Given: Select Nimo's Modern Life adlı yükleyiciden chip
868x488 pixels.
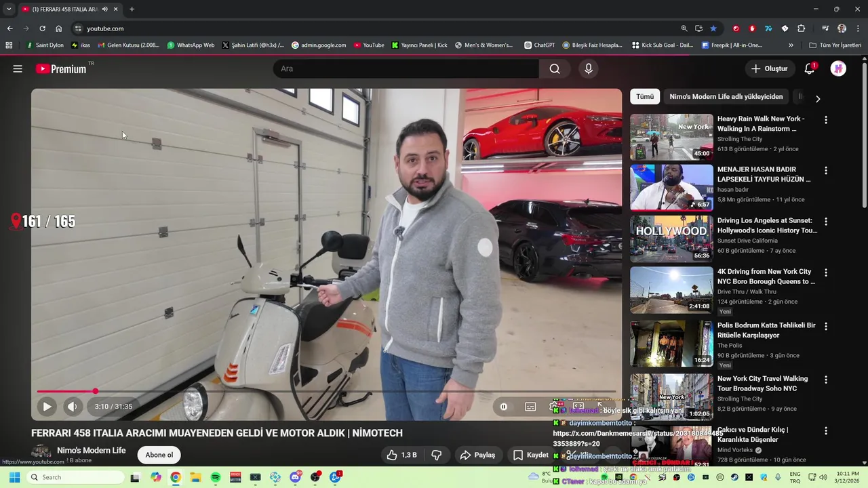Looking at the screenshot, I should (726, 96).
